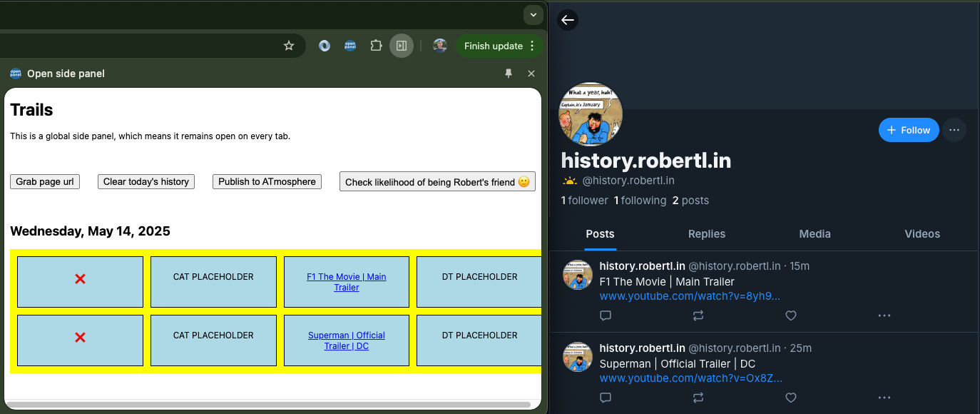Click the @history.robertl.in handle under profile name
980x414 pixels.
(628, 181)
